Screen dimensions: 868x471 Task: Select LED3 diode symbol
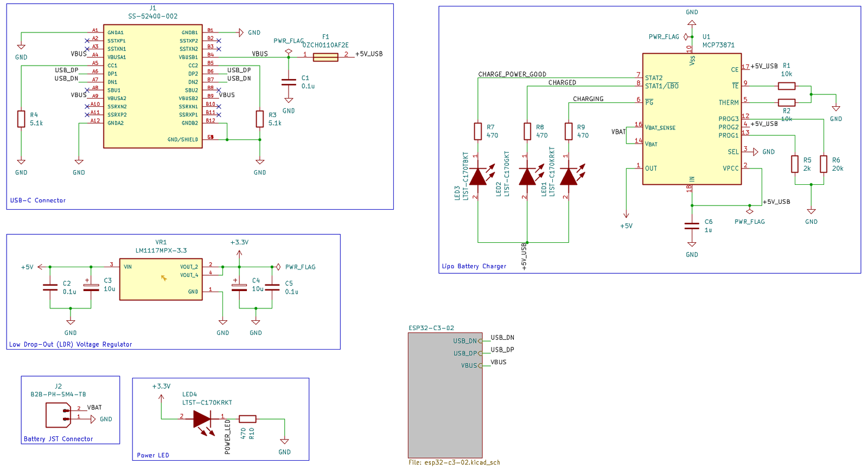[478, 176]
